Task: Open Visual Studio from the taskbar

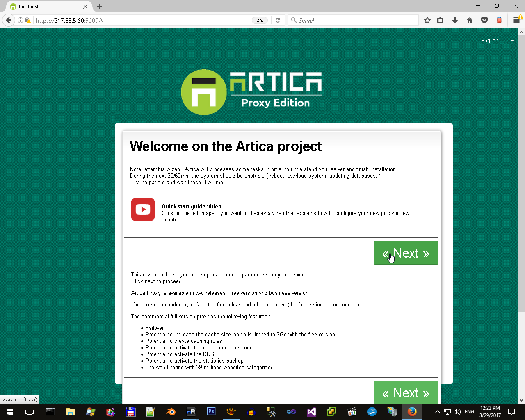Action: (x=311, y=412)
